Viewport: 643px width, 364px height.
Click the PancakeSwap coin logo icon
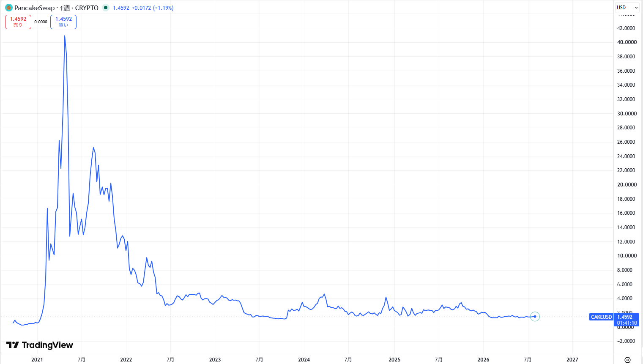pyautogui.click(x=9, y=8)
